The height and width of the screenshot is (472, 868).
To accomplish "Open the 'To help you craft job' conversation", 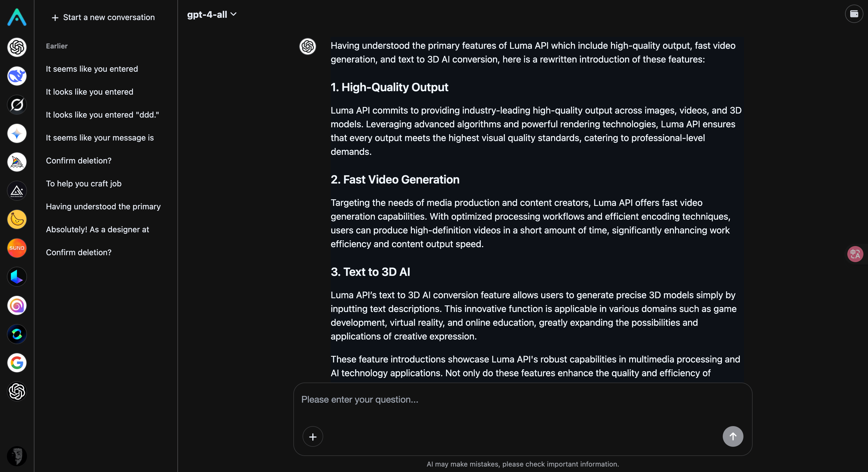I will click(x=84, y=184).
